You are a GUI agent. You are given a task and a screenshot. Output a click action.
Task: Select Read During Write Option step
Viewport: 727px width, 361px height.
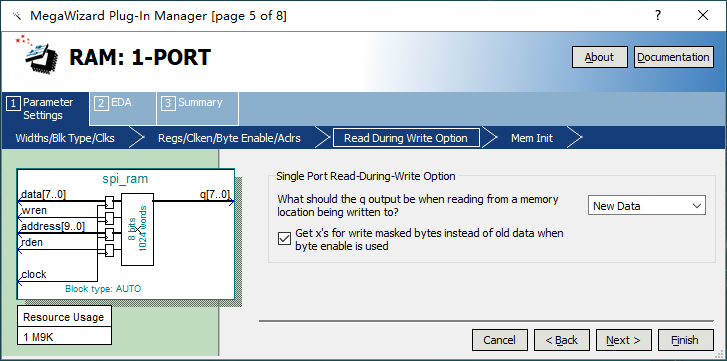(406, 138)
